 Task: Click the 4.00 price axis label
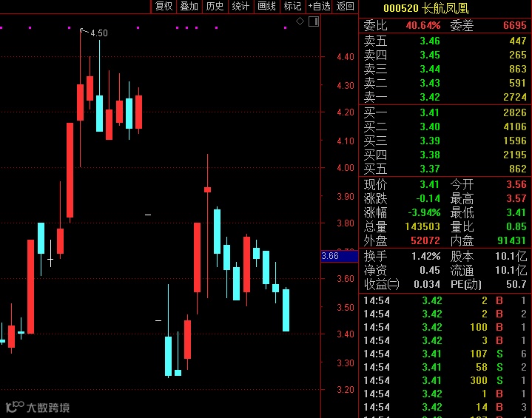tap(346, 168)
